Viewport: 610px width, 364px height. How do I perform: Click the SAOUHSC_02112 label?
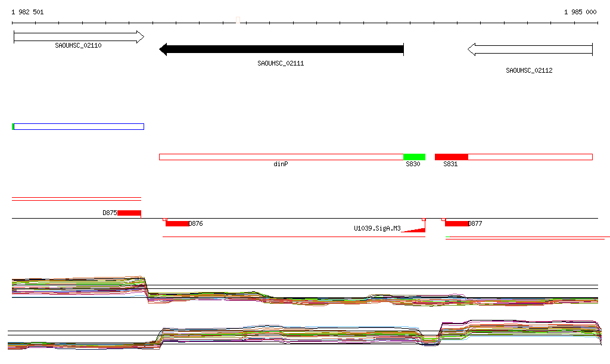(529, 70)
